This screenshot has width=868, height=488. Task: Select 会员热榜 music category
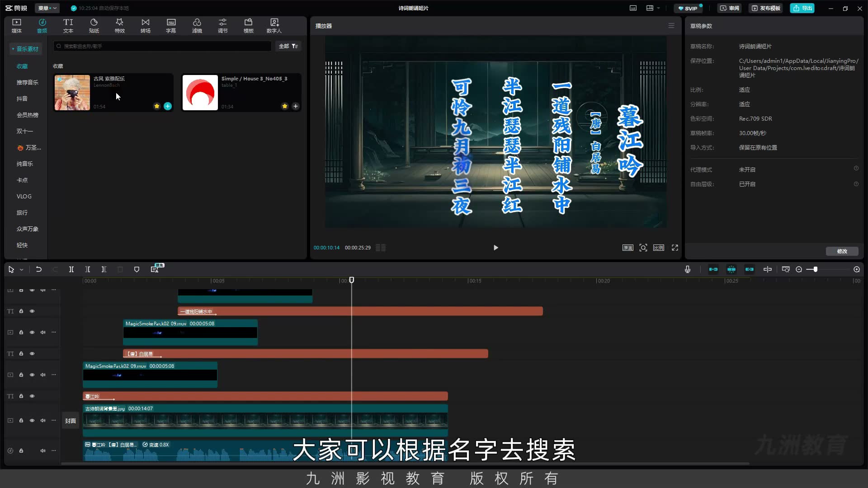pyautogui.click(x=28, y=115)
